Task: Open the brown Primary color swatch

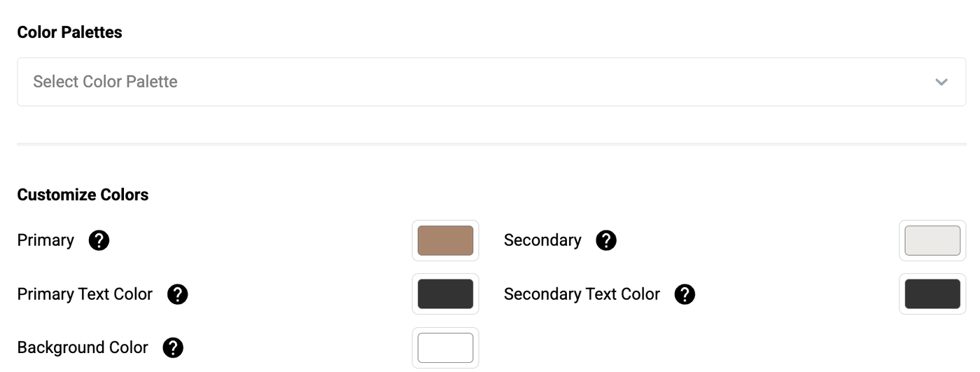Action: pyautogui.click(x=445, y=241)
